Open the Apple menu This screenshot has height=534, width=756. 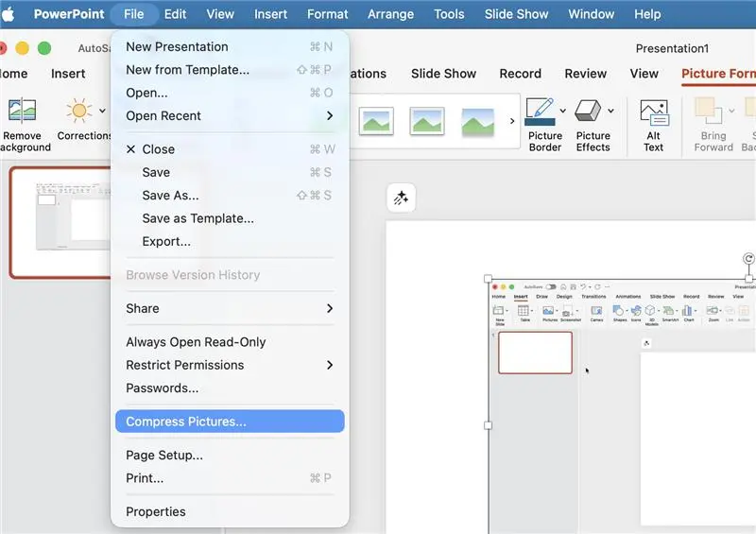pyautogui.click(x=9, y=14)
